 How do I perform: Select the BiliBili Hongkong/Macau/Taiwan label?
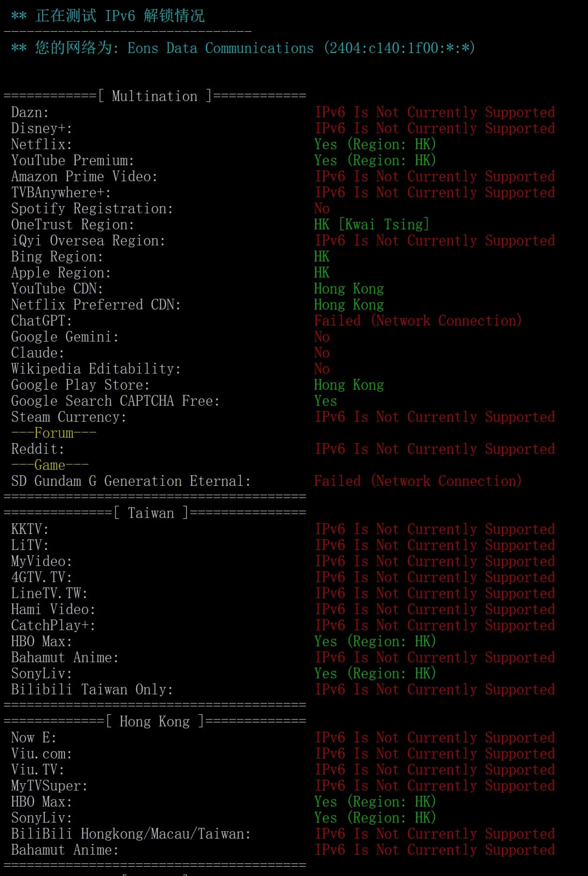pyautogui.click(x=131, y=834)
